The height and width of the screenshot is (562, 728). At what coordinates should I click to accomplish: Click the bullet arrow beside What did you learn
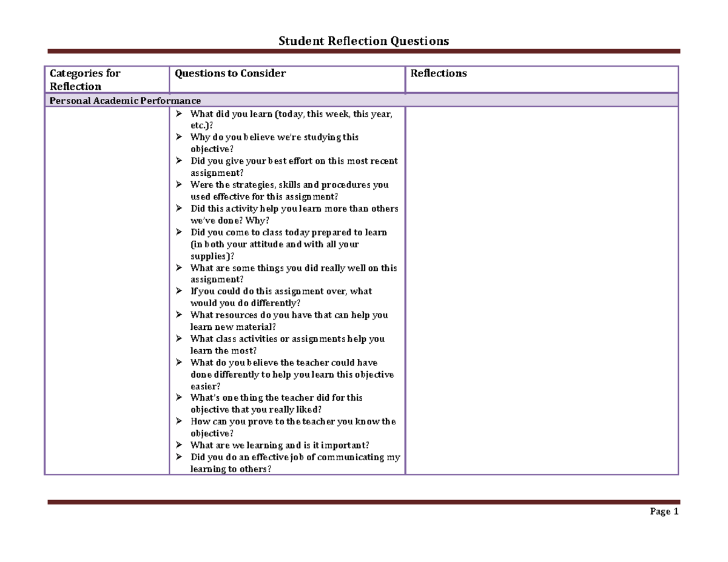coord(178,113)
